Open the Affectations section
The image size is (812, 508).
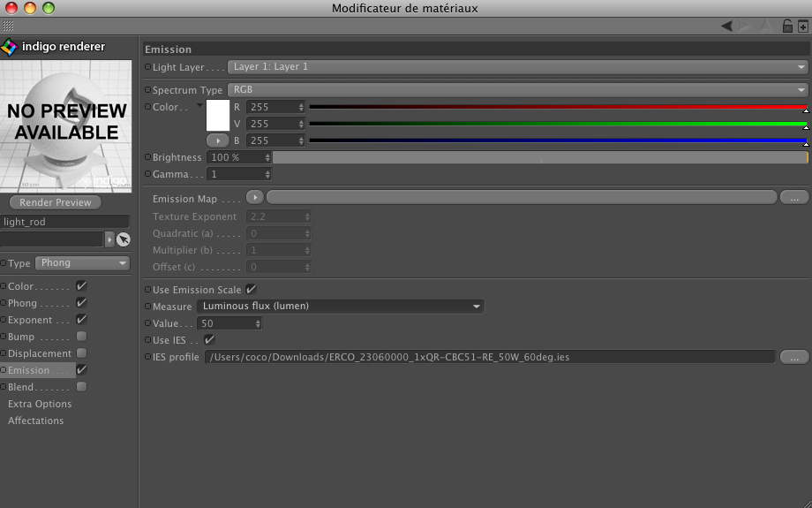click(36, 421)
